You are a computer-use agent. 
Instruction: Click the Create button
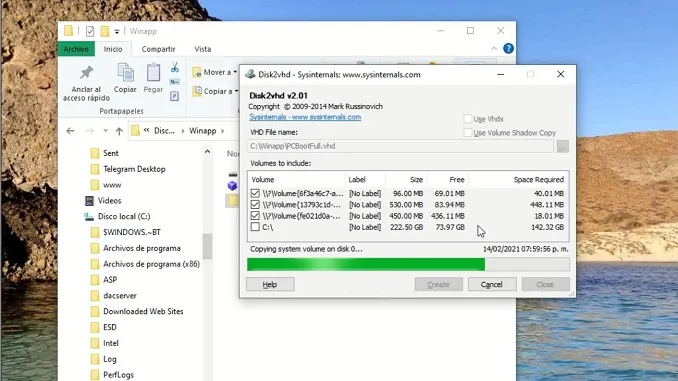click(x=438, y=285)
